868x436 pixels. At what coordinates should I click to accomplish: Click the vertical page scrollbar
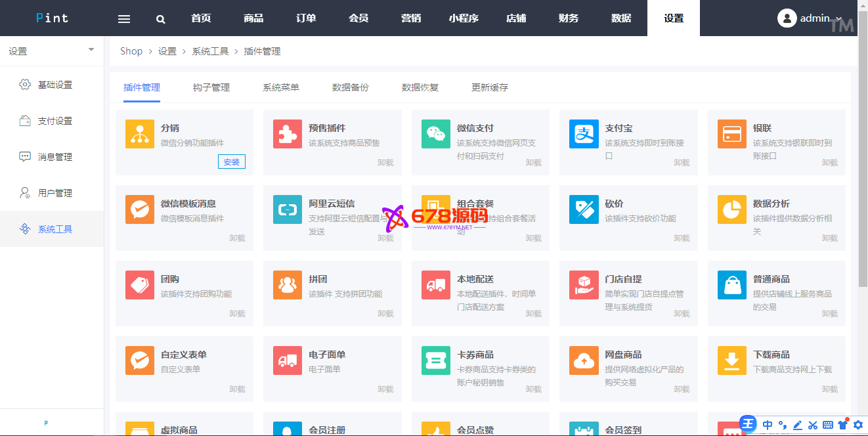pos(863,164)
